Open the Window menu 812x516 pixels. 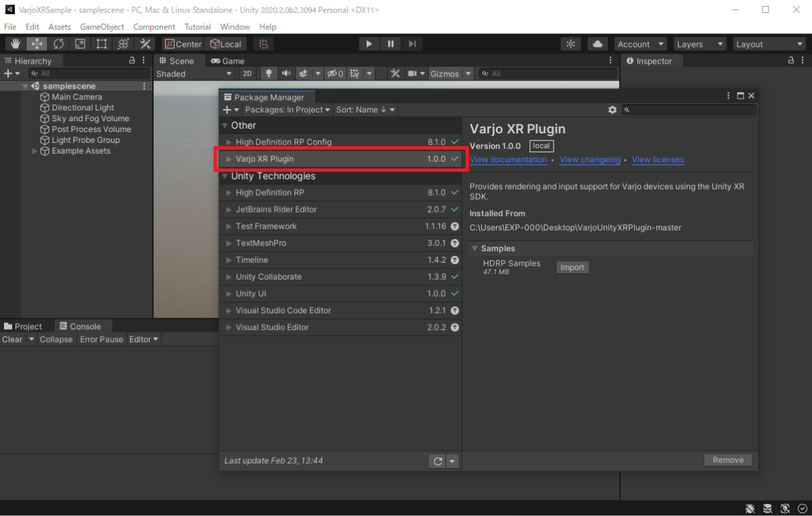tap(235, 26)
